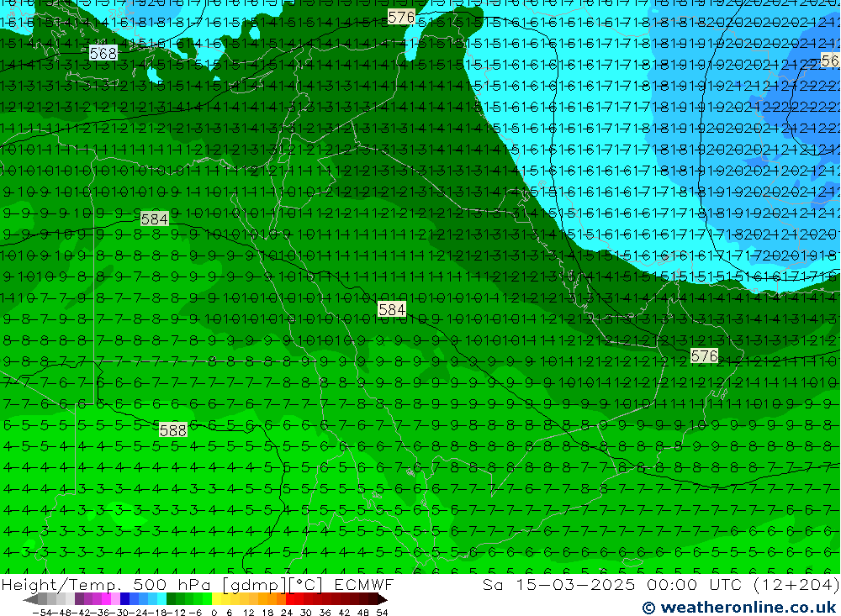The width and height of the screenshot is (841, 616).
Task: Click the dark blue legend color segment
Action: [x=124, y=599]
